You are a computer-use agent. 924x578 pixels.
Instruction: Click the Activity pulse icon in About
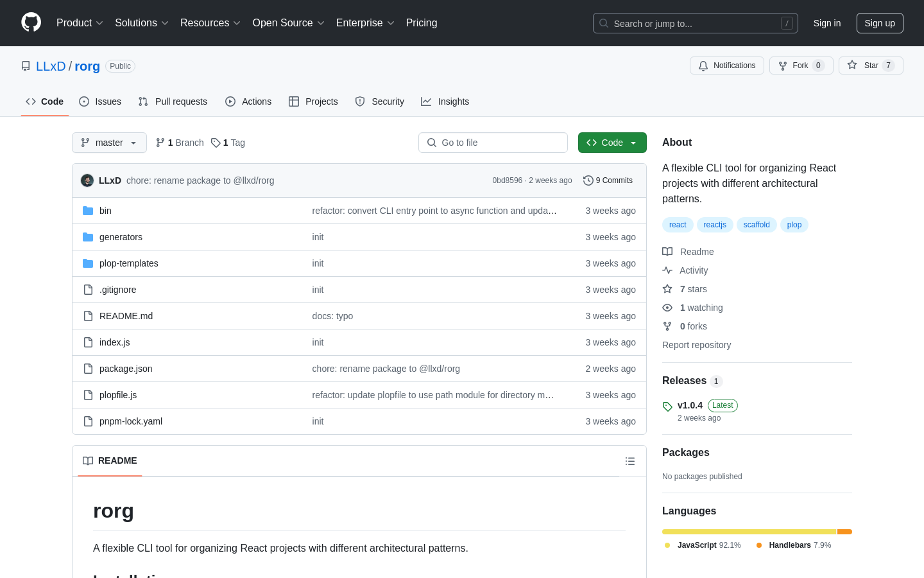pos(667,270)
